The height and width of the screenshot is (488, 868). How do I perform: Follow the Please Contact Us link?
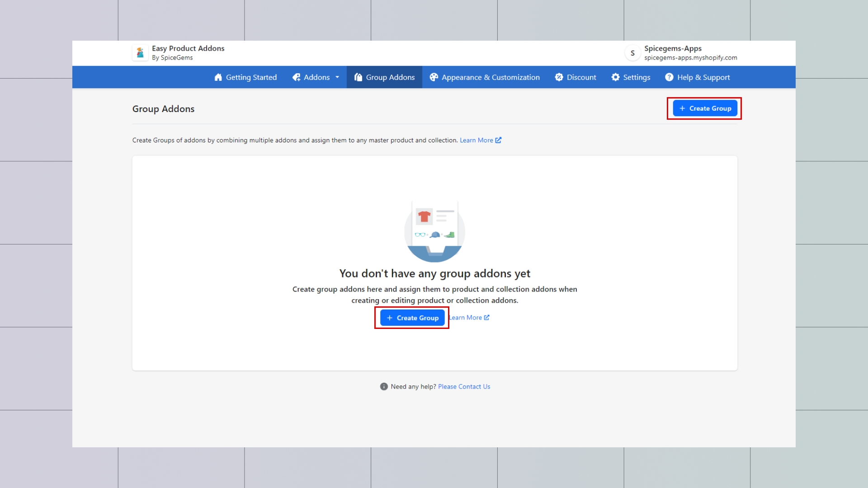pos(464,387)
